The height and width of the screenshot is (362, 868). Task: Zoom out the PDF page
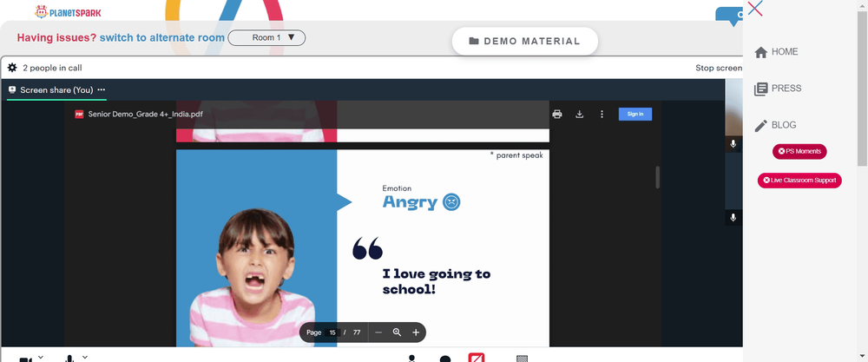tap(378, 332)
